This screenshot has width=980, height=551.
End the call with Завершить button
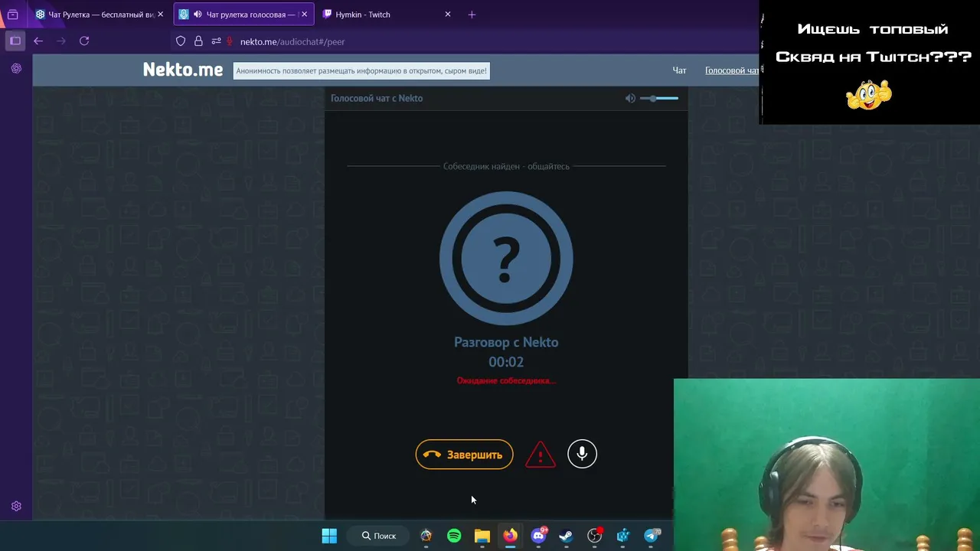pos(464,455)
